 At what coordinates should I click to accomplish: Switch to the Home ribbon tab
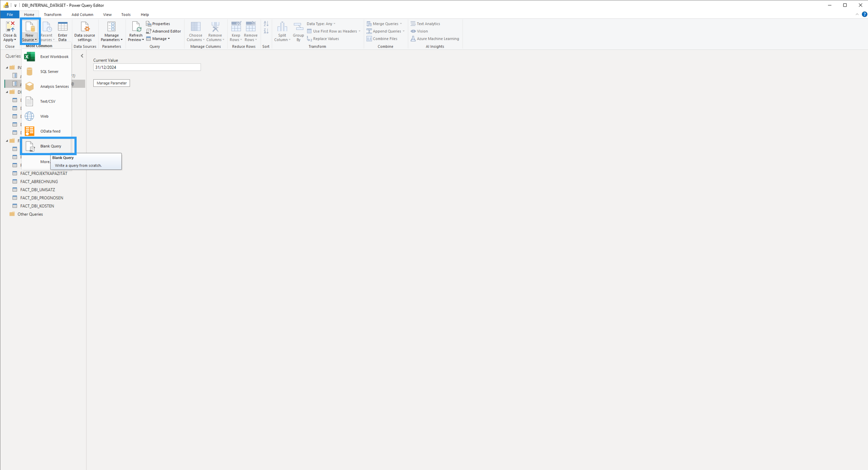29,14
